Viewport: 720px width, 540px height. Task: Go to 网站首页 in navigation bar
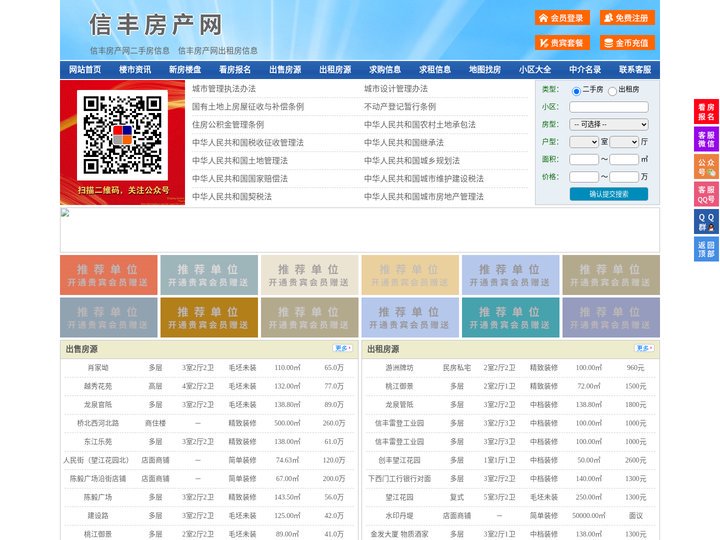click(85, 70)
